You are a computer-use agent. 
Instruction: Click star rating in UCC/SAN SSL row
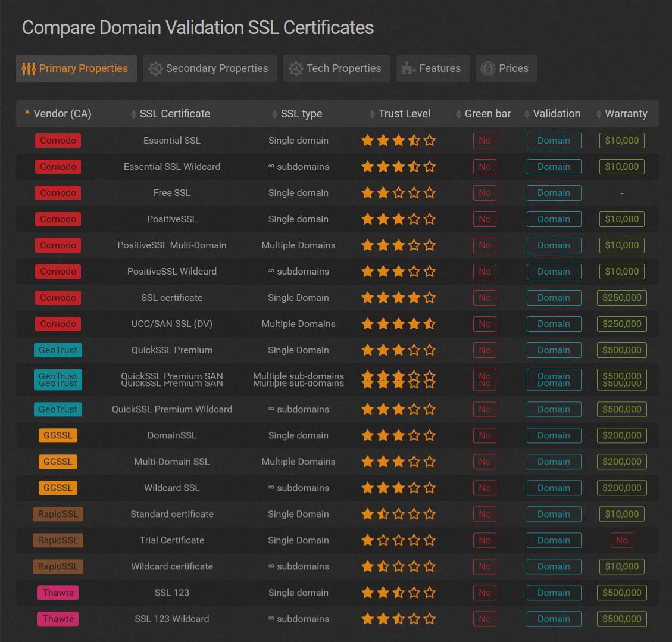[399, 324]
